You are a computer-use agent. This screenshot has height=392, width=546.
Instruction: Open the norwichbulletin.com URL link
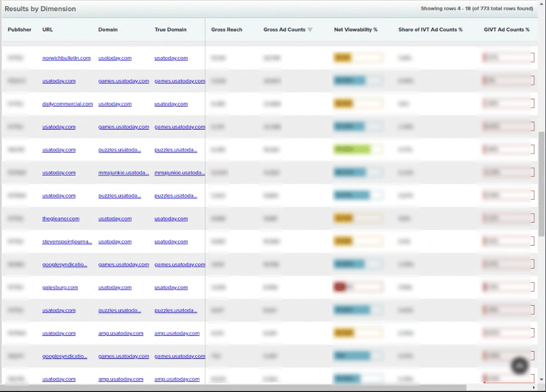(x=67, y=58)
